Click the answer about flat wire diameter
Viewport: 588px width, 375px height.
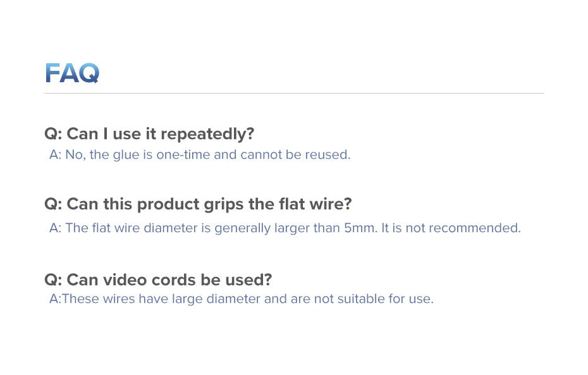pyautogui.click(x=285, y=228)
